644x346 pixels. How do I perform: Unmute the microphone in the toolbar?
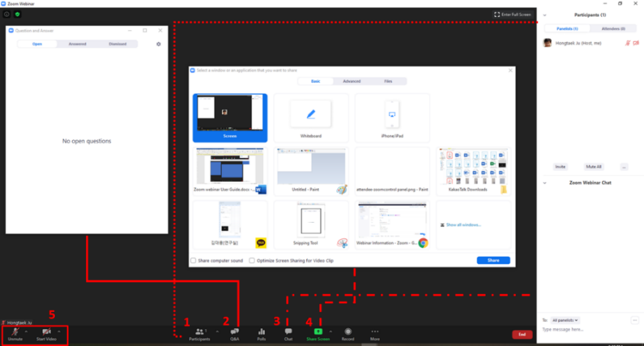[15, 335]
